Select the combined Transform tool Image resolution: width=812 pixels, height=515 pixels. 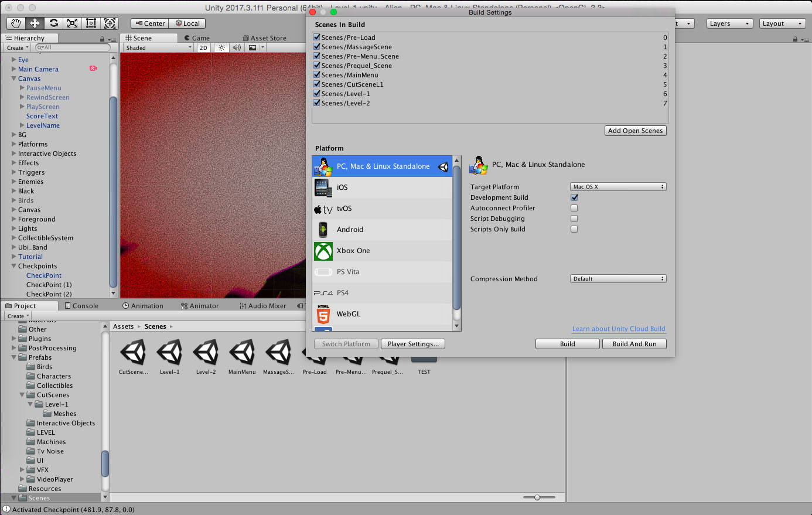tap(110, 23)
